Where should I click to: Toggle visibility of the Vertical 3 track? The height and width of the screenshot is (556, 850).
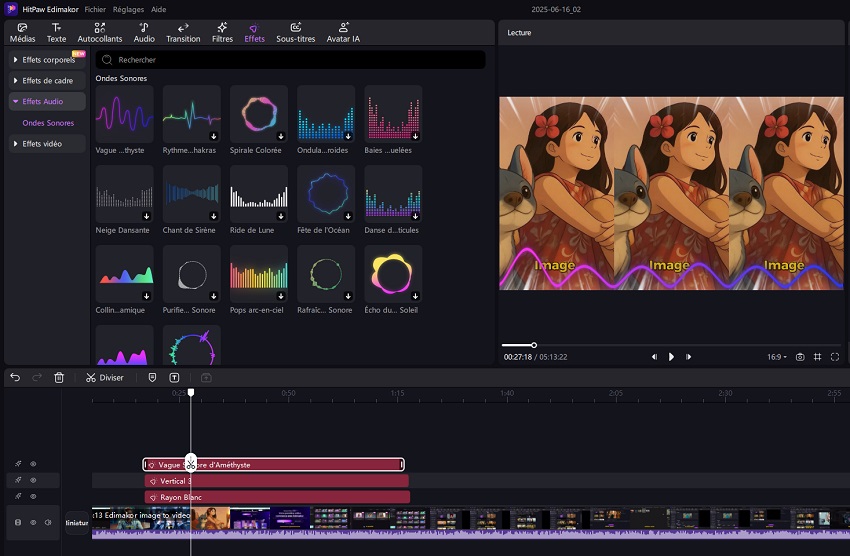[x=33, y=480]
